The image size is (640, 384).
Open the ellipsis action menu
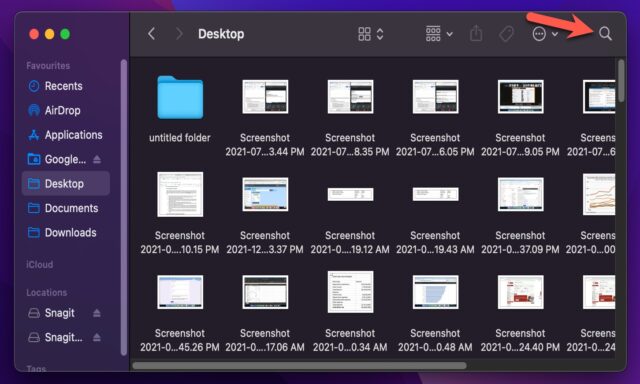pos(545,34)
